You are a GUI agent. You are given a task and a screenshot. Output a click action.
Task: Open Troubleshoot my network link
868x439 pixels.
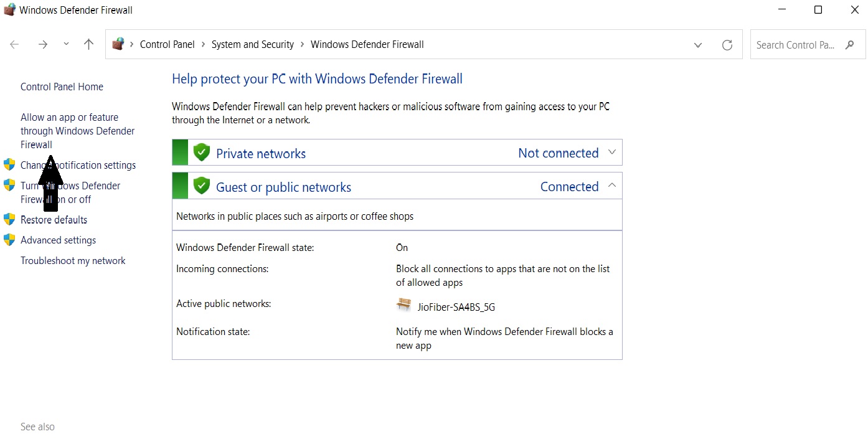(x=73, y=261)
